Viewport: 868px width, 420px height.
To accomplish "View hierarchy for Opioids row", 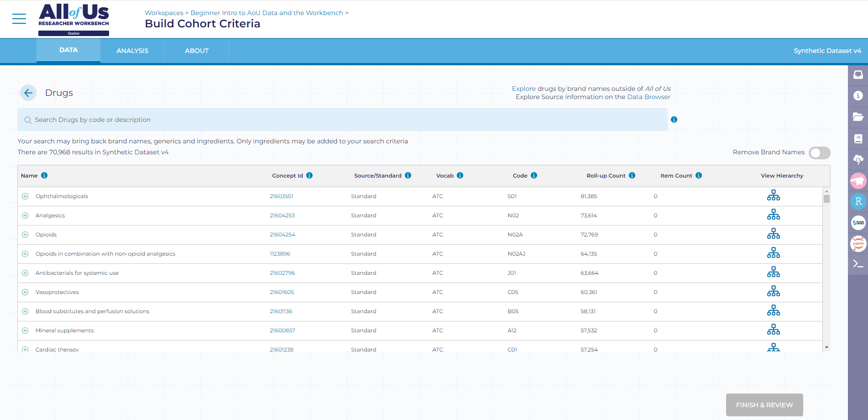I will coord(774,234).
